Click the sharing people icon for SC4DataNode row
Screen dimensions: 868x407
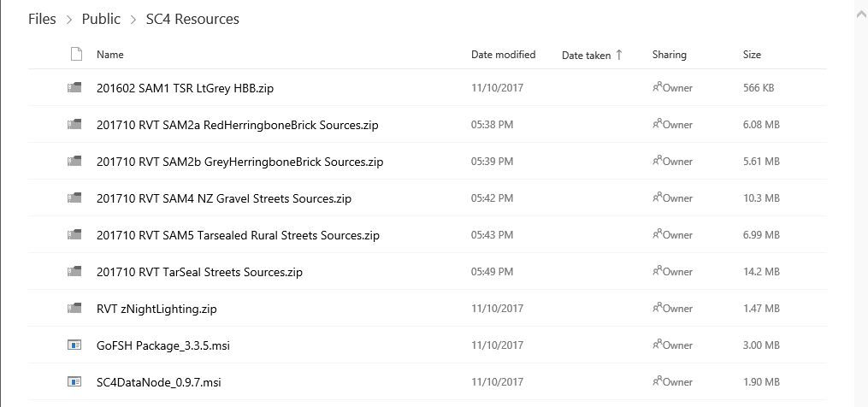point(658,381)
